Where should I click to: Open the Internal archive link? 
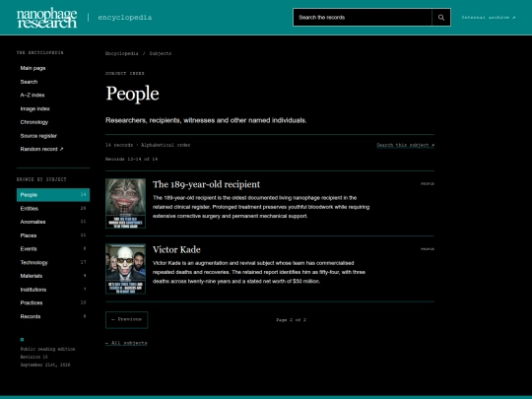click(x=489, y=18)
